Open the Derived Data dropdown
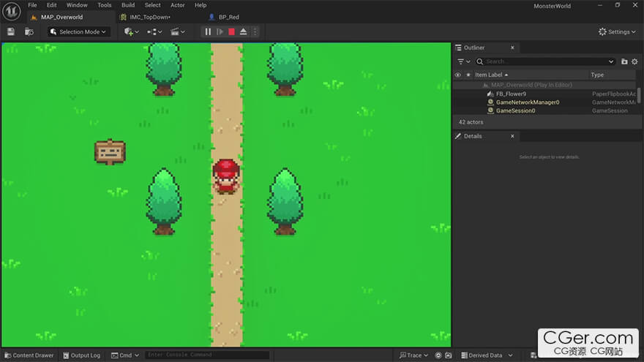The image size is (644, 362). (x=487, y=355)
